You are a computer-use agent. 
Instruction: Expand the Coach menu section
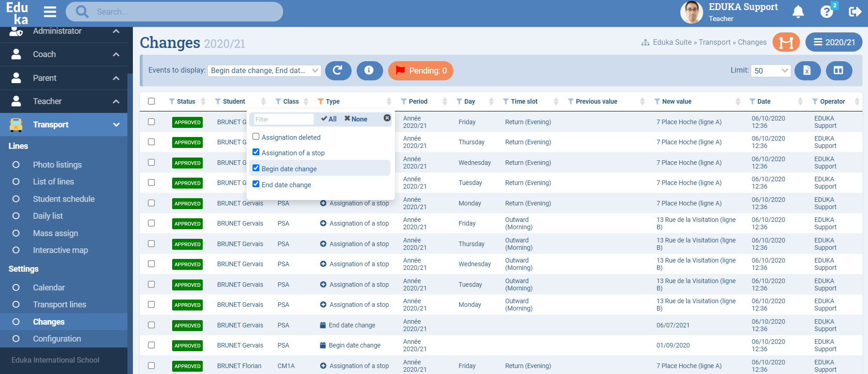(x=64, y=54)
